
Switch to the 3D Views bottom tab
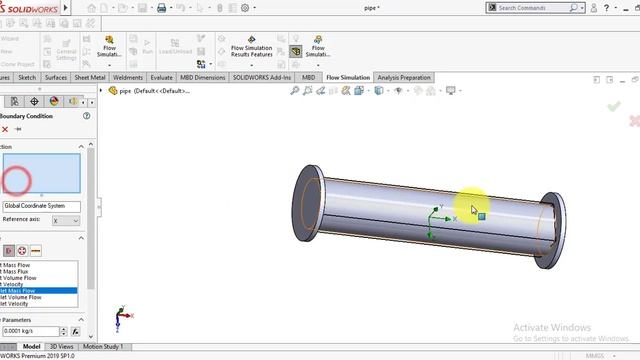(62, 347)
